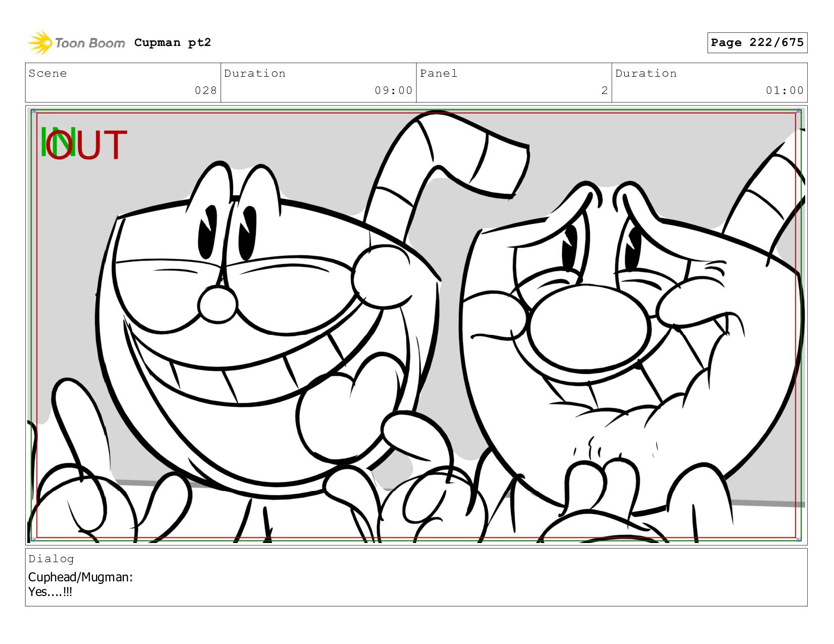Click the panel duration value '01:00'
Viewport: 834px width, 644px height.
(x=784, y=90)
